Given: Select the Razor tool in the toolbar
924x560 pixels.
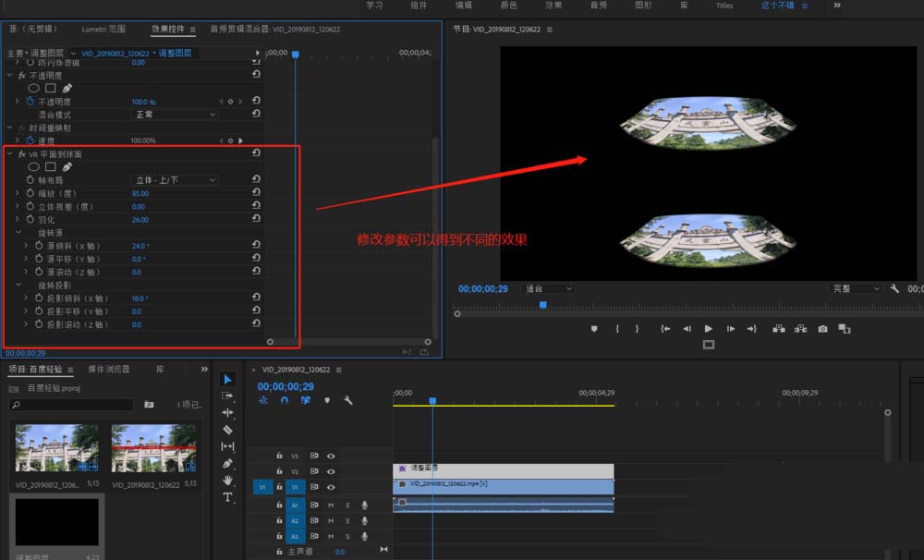Looking at the screenshot, I should pos(228,430).
